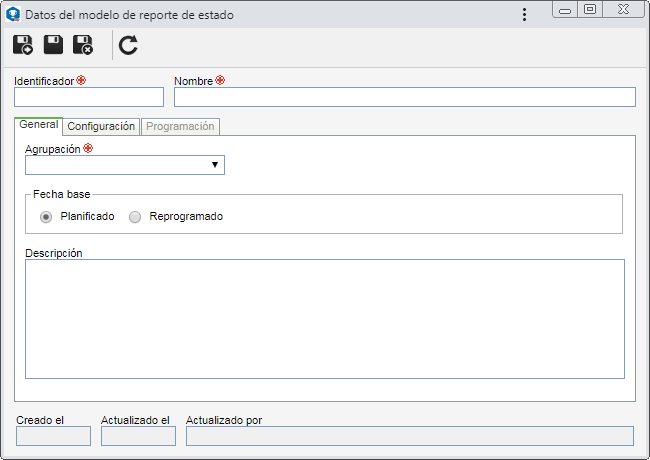Open the General tab

39,125
